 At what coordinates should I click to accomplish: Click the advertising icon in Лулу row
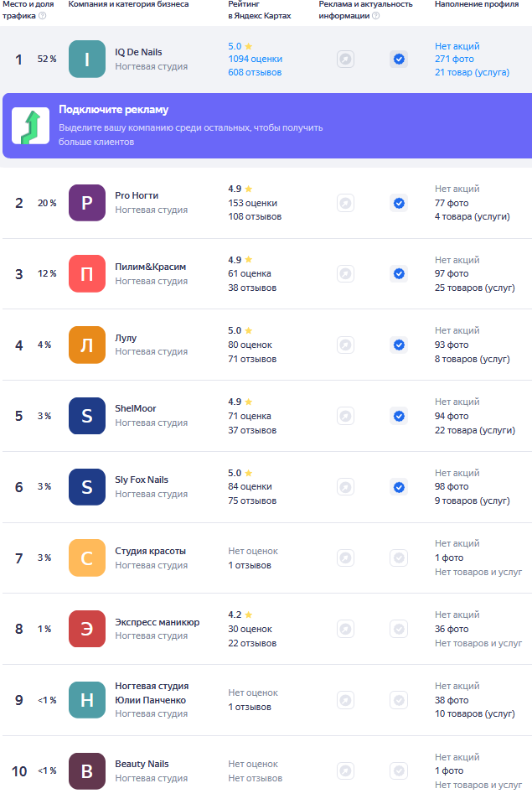[x=345, y=345]
